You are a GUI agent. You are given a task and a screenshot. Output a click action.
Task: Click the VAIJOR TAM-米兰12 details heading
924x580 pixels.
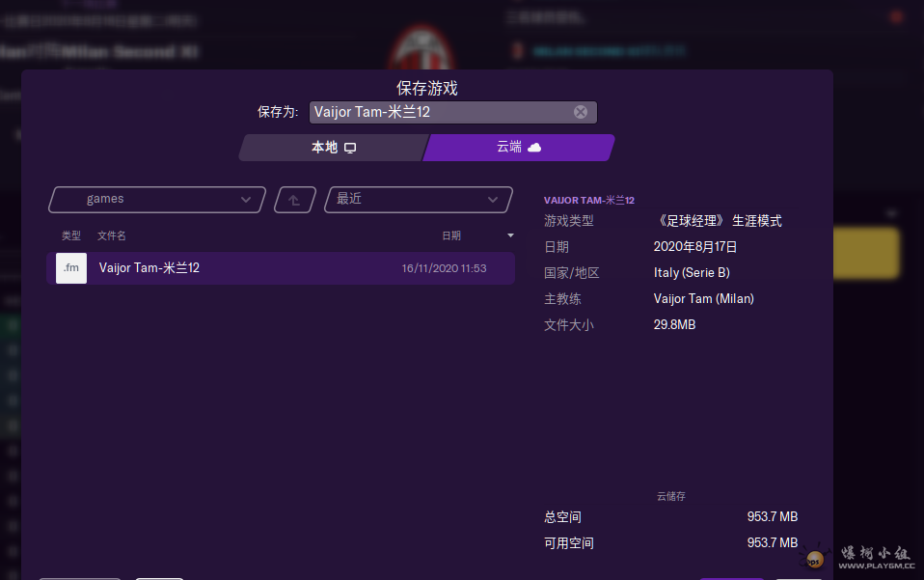[588, 200]
